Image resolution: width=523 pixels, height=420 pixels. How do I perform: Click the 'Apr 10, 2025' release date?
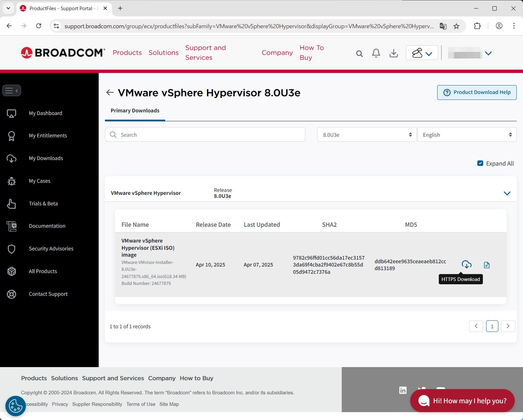click(210, 265)
